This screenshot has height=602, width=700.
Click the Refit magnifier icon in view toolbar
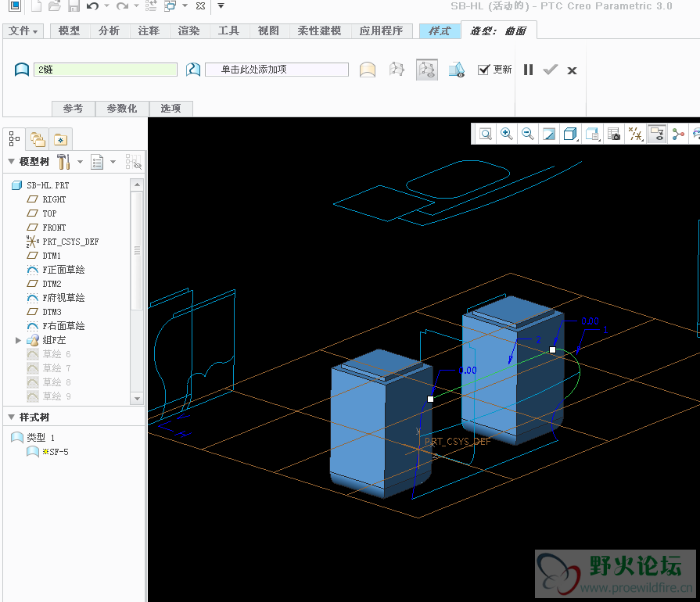[485, 134]
